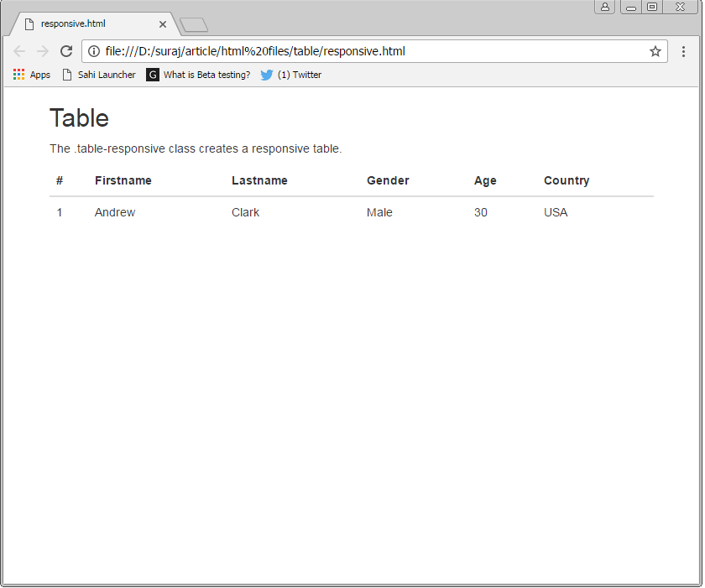The image size is (705, 588).
Task: Minimize the browser window
Action: 631,7
